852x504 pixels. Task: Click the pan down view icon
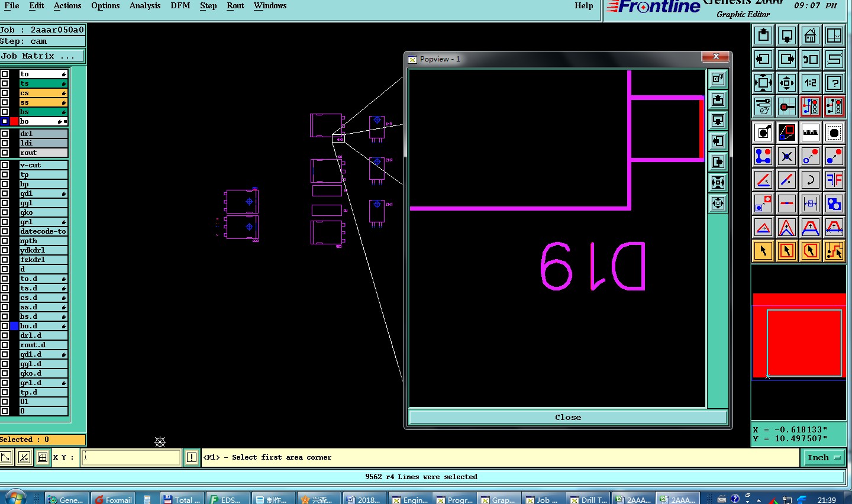787,35
